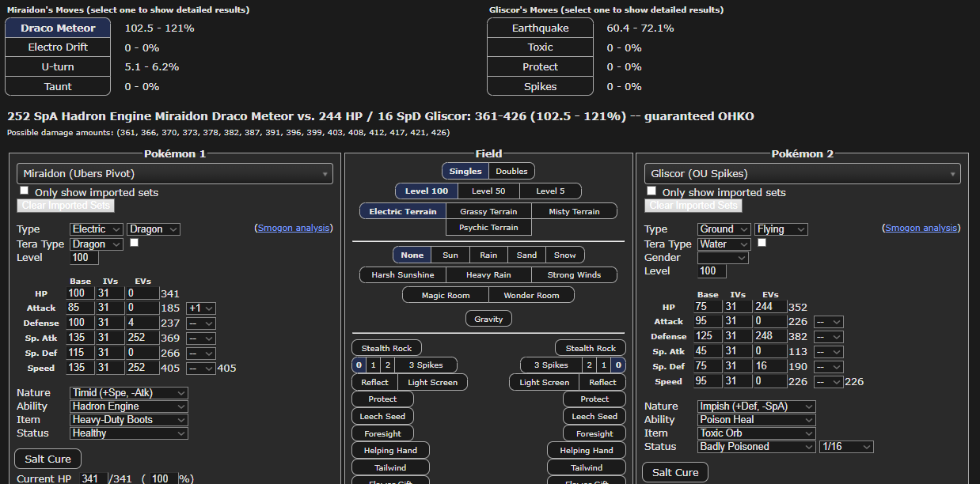Open Miraidon's Tera Type dropdown
980x484 pixels.
96,244
